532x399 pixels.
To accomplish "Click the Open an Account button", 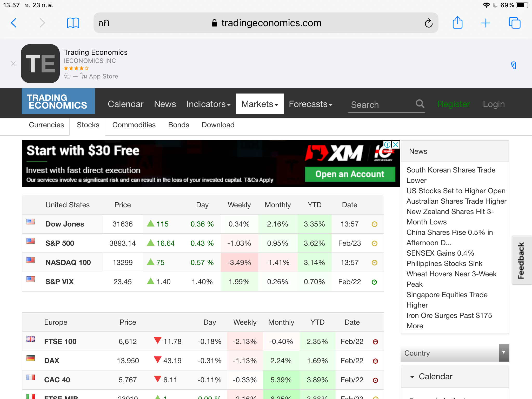I will (x=350, y=174).
